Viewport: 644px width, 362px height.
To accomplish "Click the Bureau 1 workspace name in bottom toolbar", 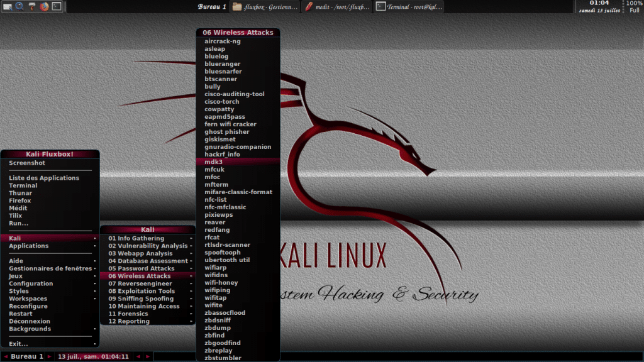I will [27, 357].
